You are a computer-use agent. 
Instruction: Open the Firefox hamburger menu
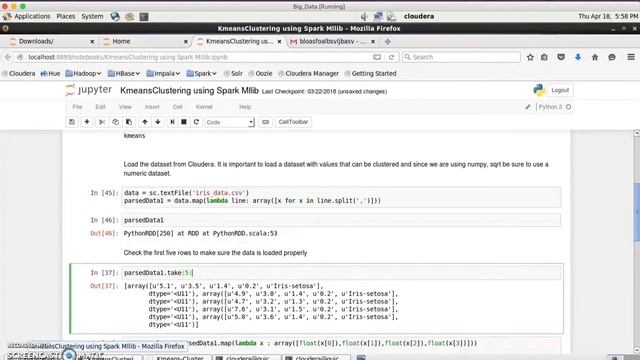tap(631, 57)
